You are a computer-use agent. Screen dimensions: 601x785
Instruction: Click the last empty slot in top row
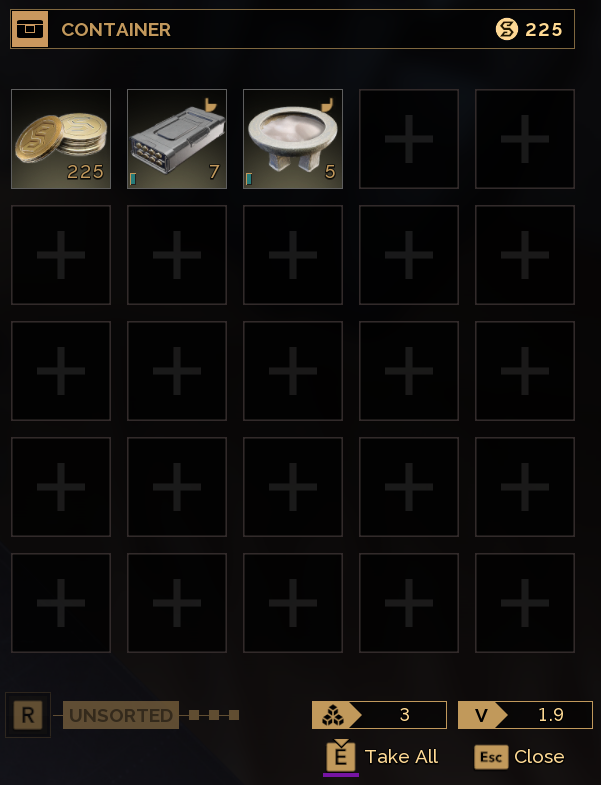(525, 139)
